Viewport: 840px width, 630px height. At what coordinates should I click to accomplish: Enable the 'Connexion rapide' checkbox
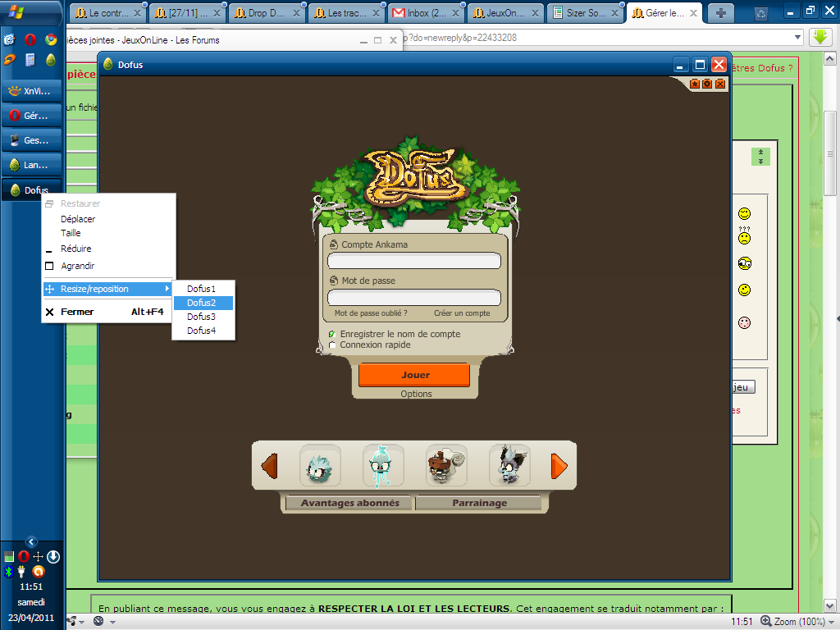pos(332,345)
